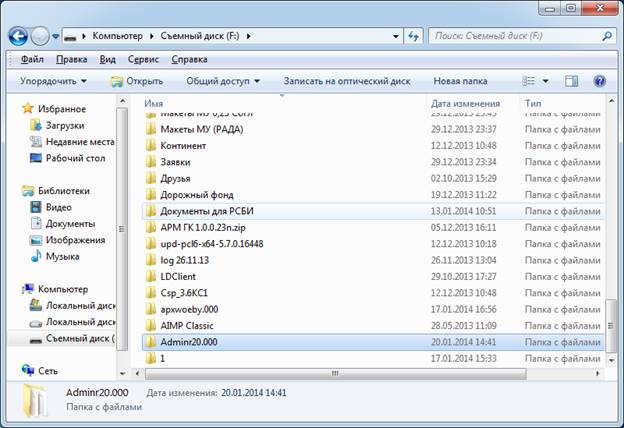Toggle the preview pane icon in toolbar
The height and width of the screenshot is (428, 624).
(573, 81)
